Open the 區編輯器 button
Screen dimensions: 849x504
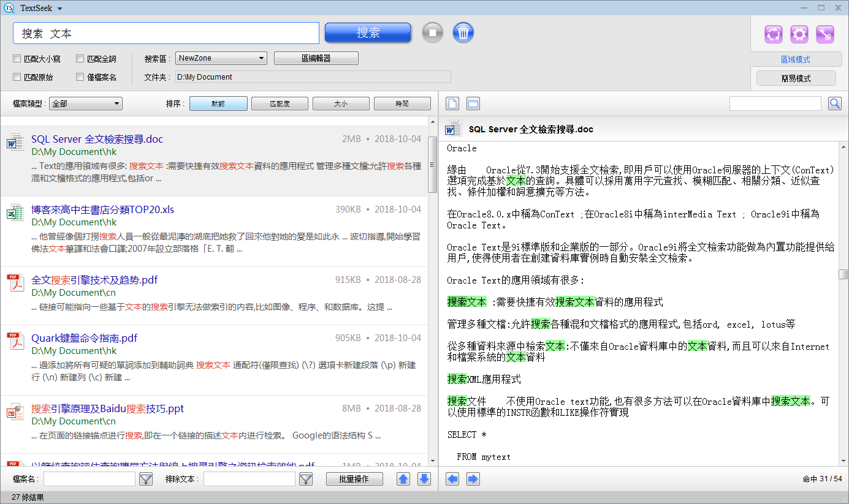tap(316, 58)
